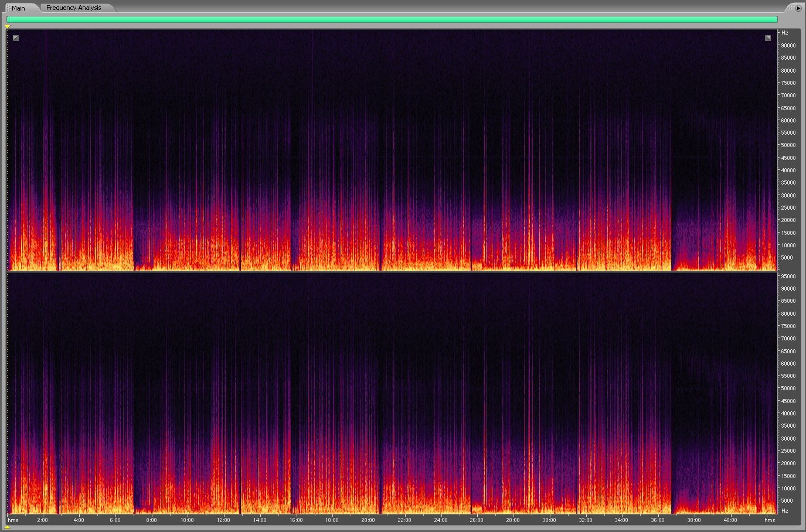Click the yellow playhead marker below the timeline
Screen dimensions: 806x532
point(8,527)
